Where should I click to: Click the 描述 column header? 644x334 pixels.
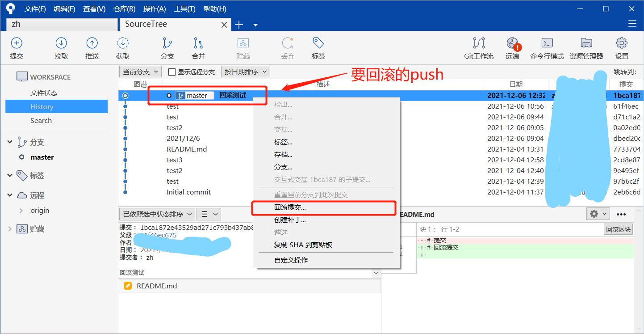[323, 84]
